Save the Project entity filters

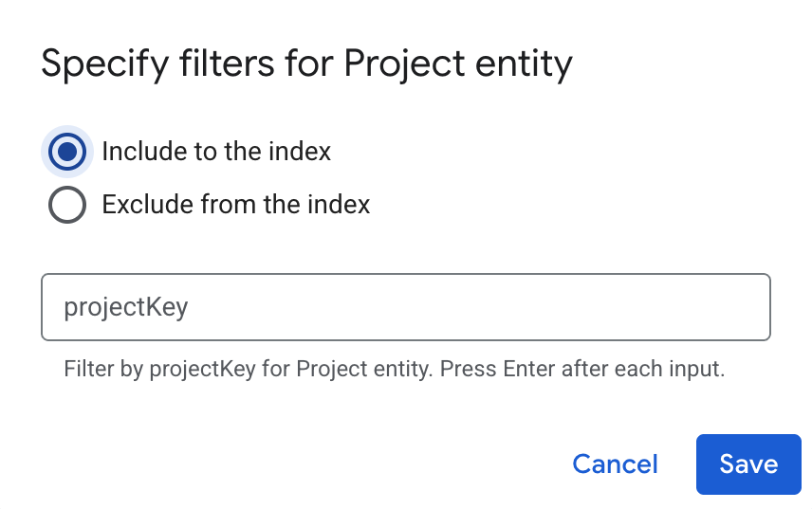pyautogui.click(x=748, y=464)
